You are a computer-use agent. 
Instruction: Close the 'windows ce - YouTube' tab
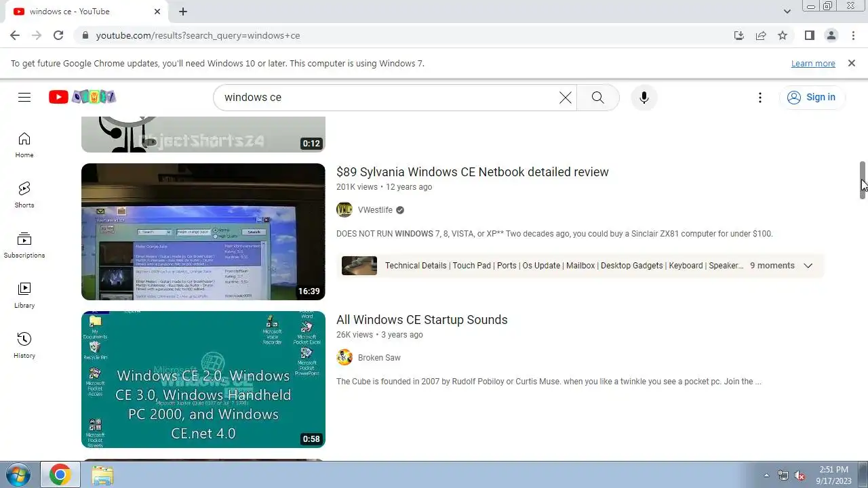(x=157, y=12)
